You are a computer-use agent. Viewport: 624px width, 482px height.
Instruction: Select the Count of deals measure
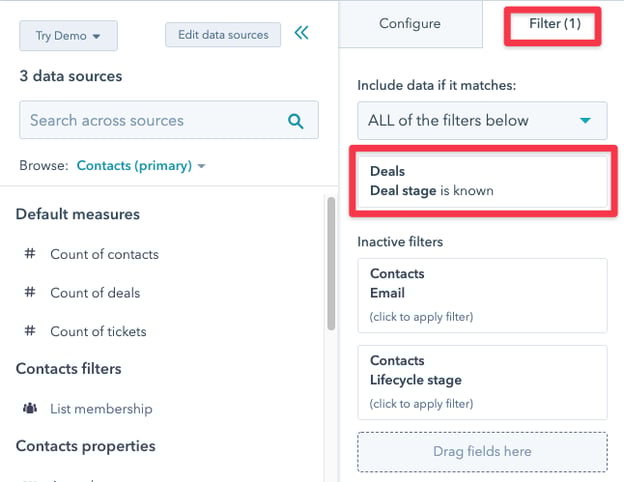click(95, 293)
